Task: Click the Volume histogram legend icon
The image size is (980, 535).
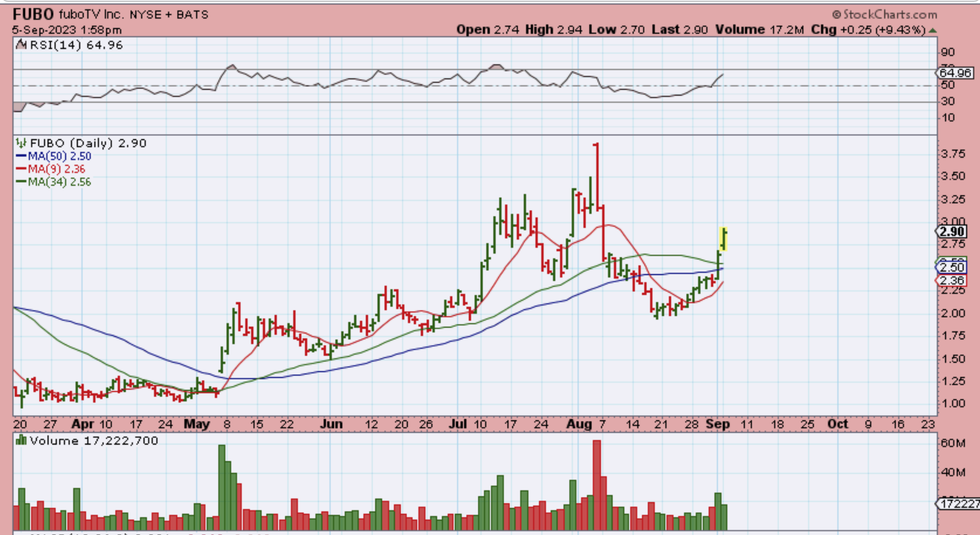Action: 21,440
